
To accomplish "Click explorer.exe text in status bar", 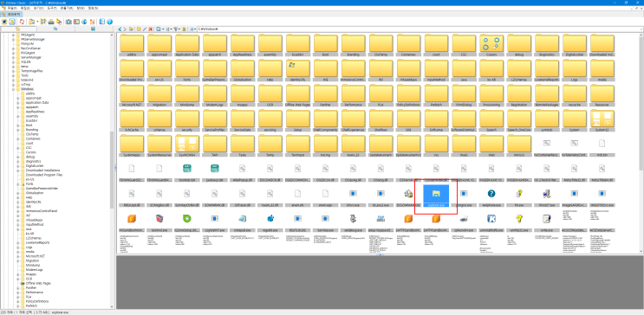I will click(60, 312).
